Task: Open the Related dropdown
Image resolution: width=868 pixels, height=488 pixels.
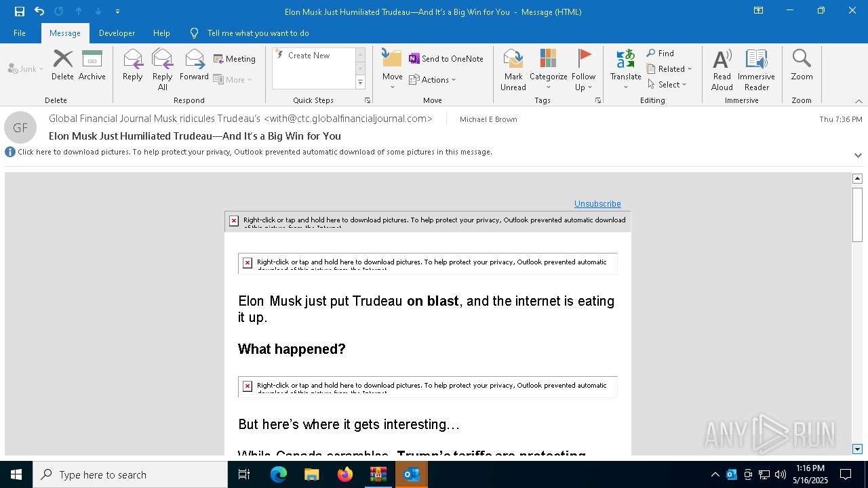Action: pyautogui.click(x=669, y=68)
